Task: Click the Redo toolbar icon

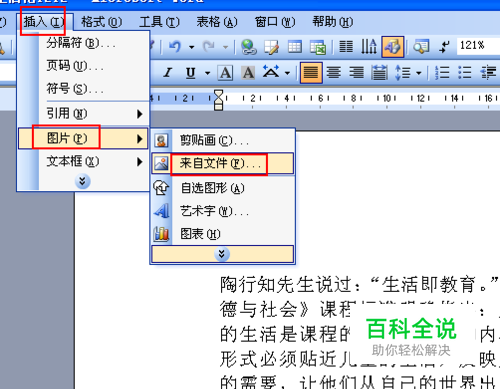Action: point(209,47)
